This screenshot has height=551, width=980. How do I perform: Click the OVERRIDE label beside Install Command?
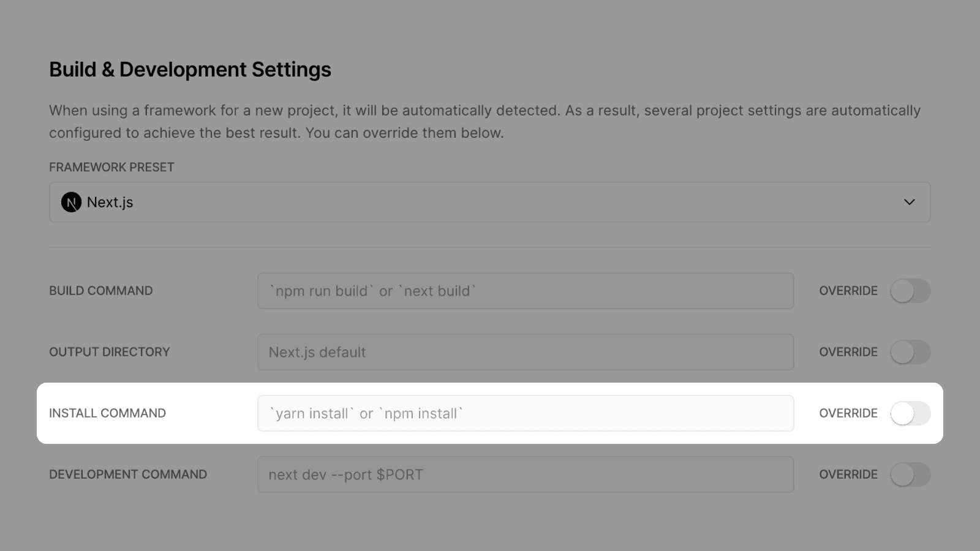click(848, 413)
